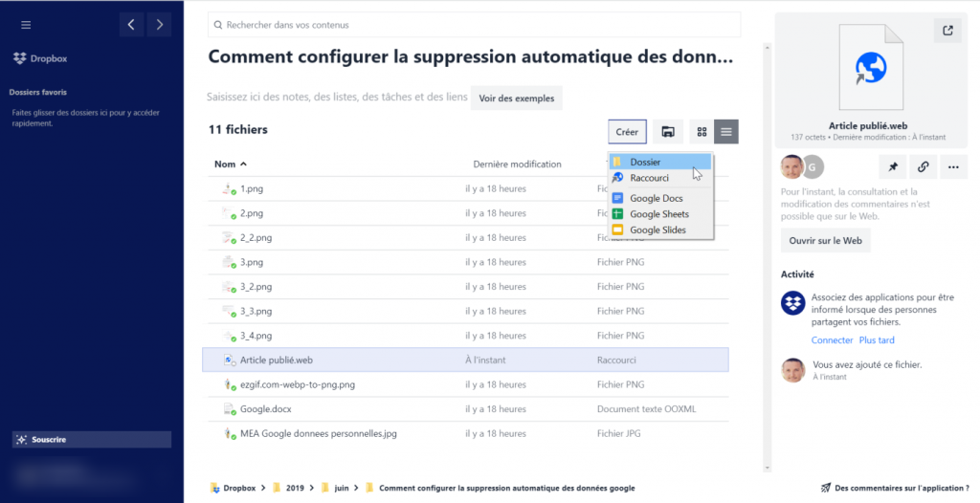Image resolution: width=980 pixels, height=503 pixels.
Task: Click the Créer dropdown button
Action: [x=627, y=132]
